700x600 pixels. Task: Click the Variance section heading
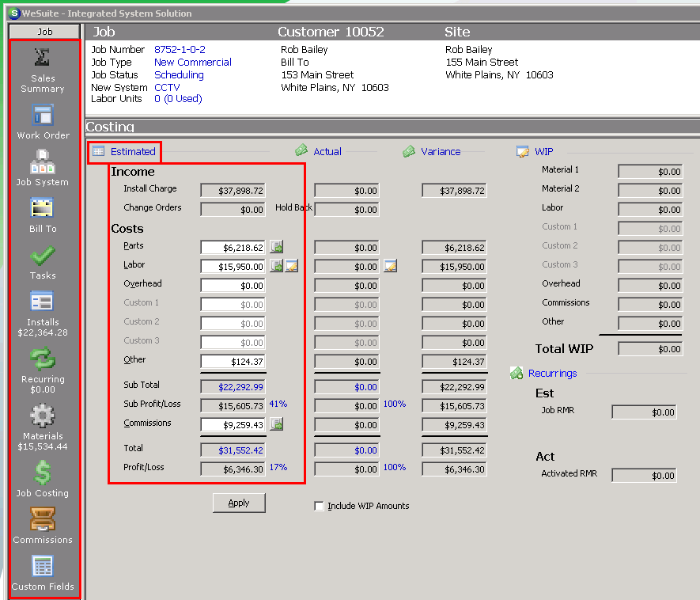click(441, 151)
